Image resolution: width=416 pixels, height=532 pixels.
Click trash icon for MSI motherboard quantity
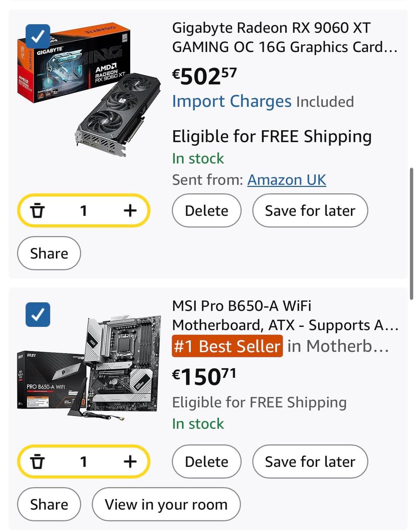[x=37, y=461]
